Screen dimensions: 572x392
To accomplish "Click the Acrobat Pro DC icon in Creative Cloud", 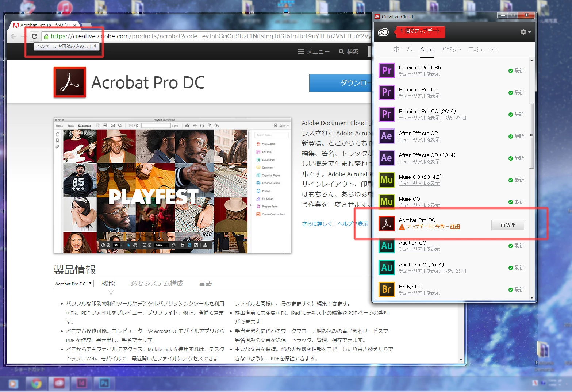I will coord(387,224).
